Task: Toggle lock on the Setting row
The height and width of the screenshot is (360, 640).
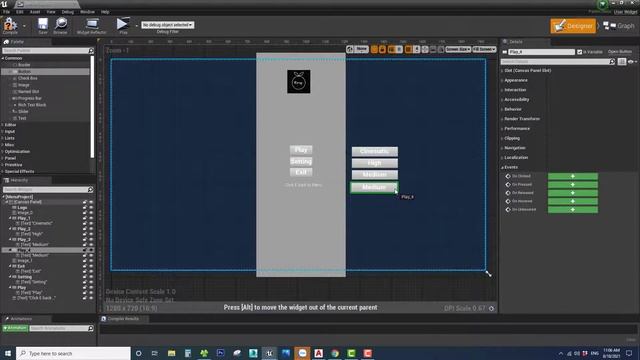Action: [x=85, y=277]
